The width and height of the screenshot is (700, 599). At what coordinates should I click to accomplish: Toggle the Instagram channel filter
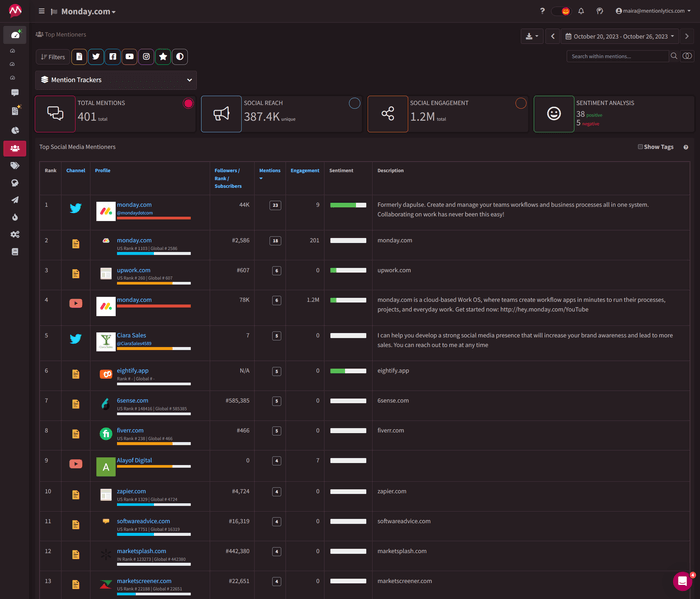[146, 57]
